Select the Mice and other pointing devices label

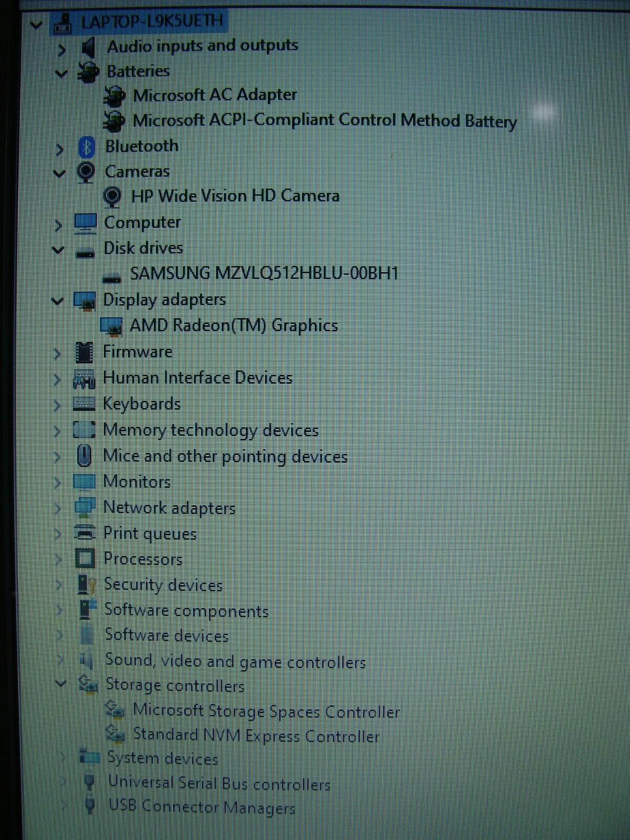pos(225,456)
